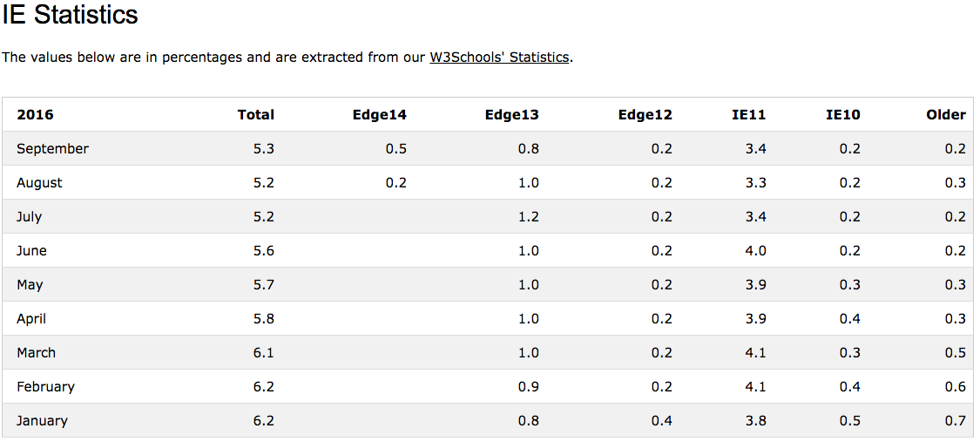The height and width of the screenshot is (442, 980).
Task: Click the July row label
Action: pyautogui.click(x=30, y=217)
